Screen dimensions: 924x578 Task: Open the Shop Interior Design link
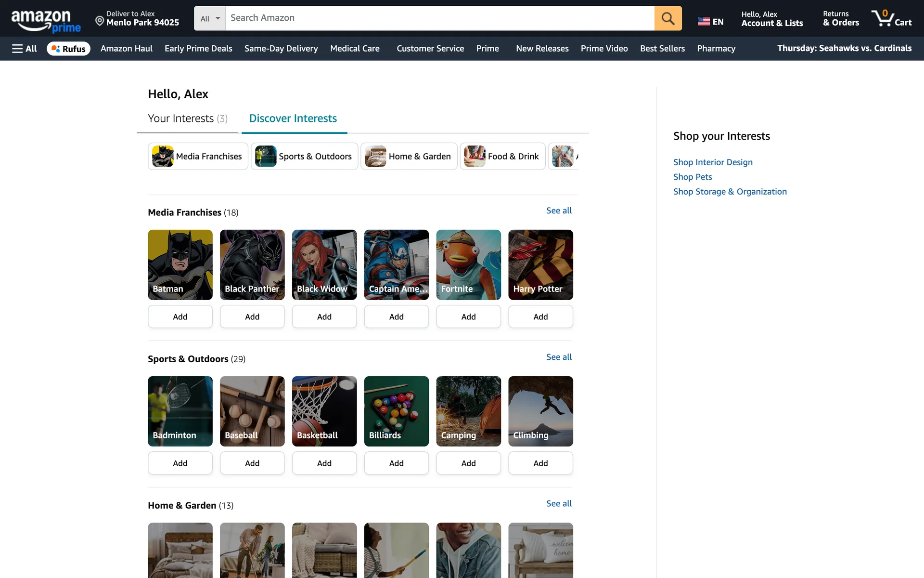pos(712,162)
